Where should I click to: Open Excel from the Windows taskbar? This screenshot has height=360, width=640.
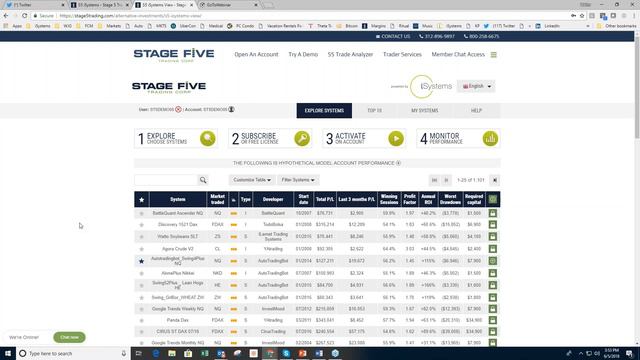pyautogui.click(x=204, y=353)
